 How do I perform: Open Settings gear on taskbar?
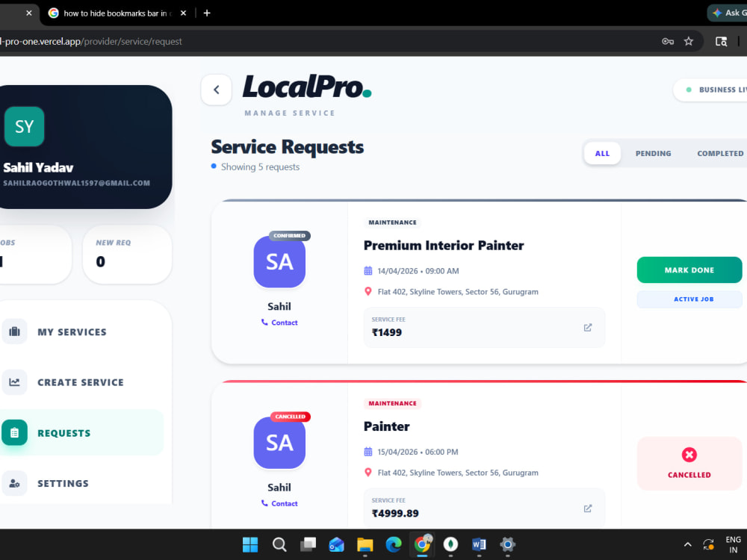507,544
